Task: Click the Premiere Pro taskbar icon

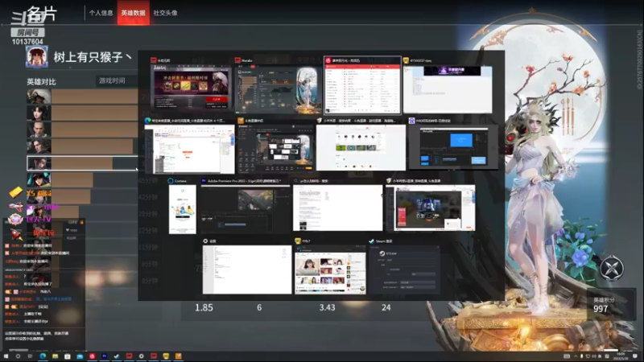Action: (105, 356)
